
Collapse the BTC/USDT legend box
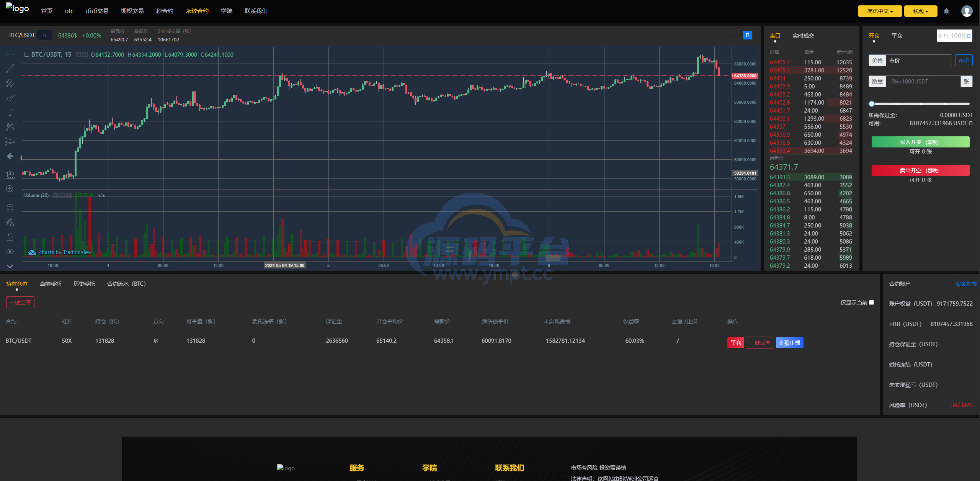tap(26, 54)
